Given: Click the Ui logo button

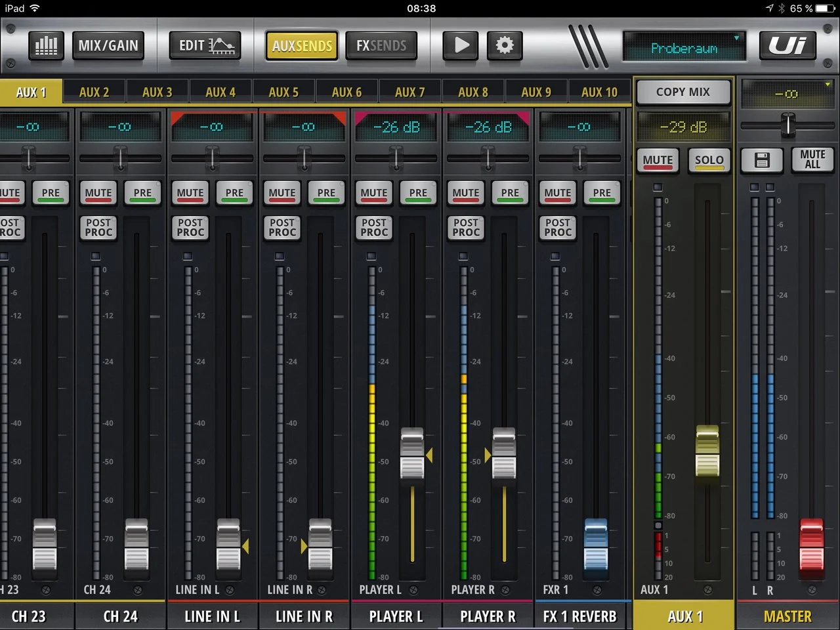Looking at the screenshot, I should (x=787, y=45).
